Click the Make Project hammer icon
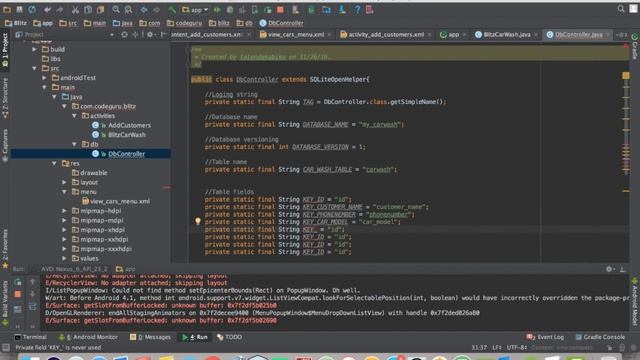The height and width of the screenshot is (360, 640). coord(172,9)
